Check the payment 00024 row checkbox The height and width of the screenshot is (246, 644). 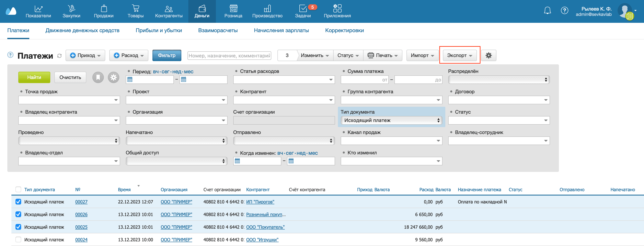tap(18, 239)
